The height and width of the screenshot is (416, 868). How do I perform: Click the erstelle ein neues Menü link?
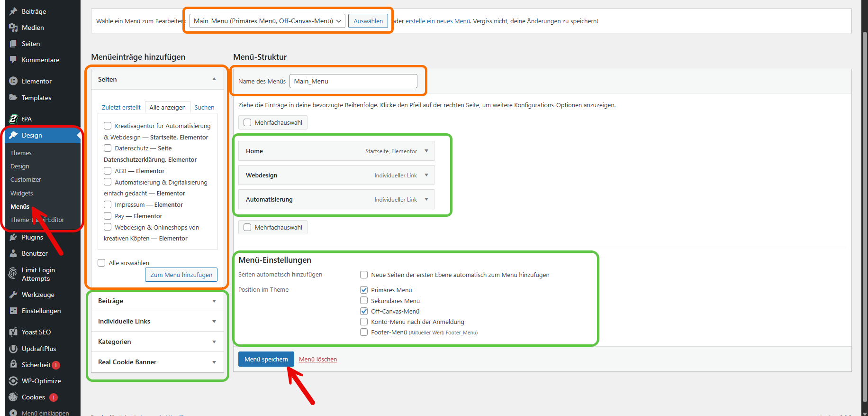[x=438, y=21]
